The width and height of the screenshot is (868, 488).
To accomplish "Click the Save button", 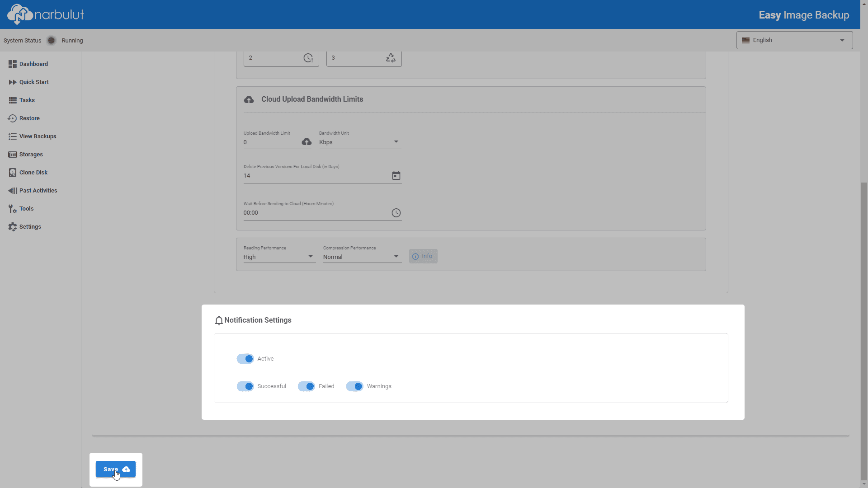I will point(116,469).
